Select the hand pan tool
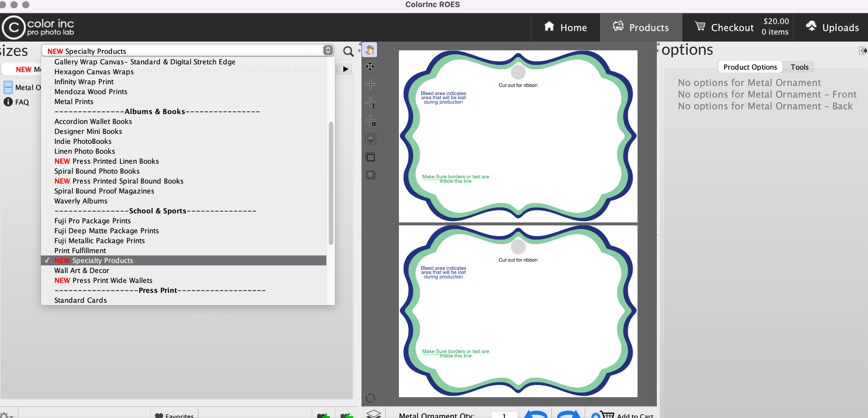Viewport: 868px width, 418px height. 370,50
